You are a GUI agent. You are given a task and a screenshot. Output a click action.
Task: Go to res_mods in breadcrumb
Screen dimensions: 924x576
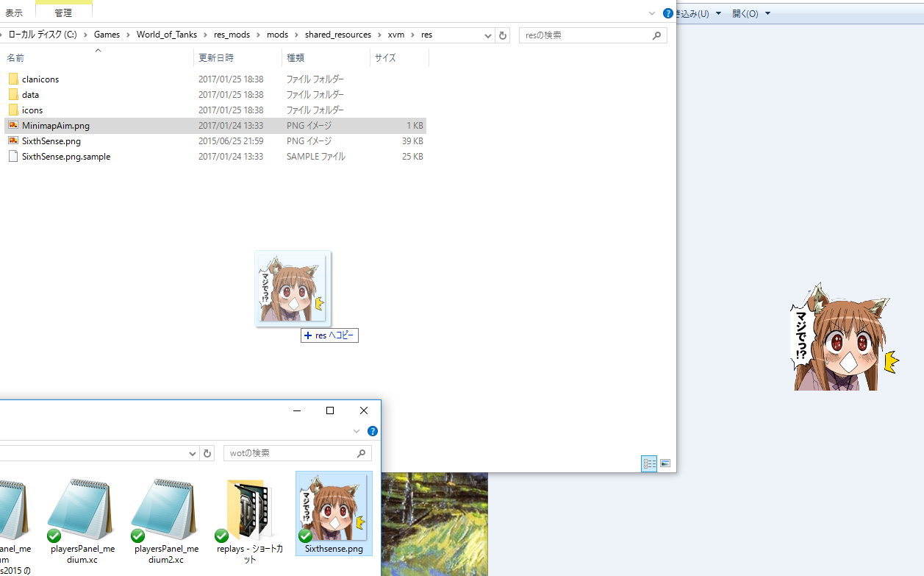point(232,35)
